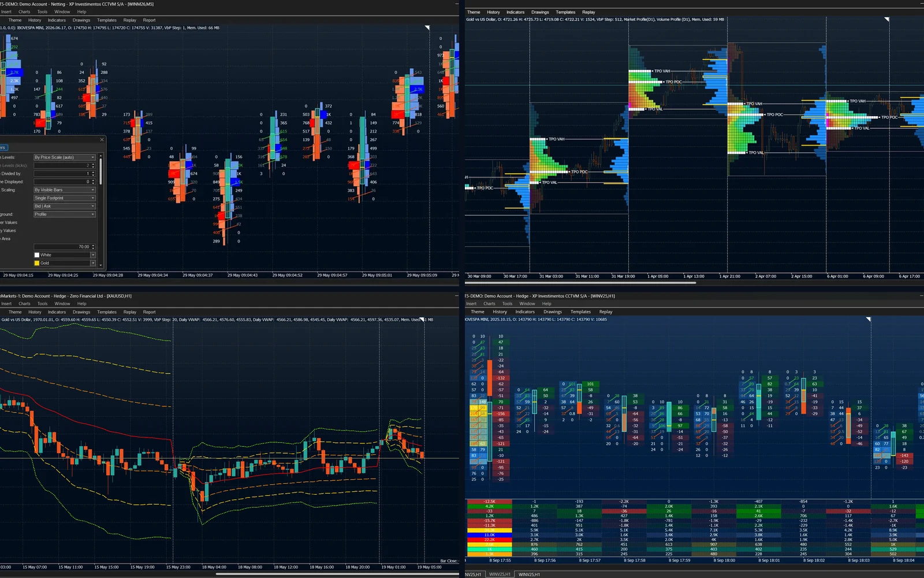Click horizontal scrollbar under XAUUSD,H1 chart
The image size is (924, 578).
click(x=338, y=574)
